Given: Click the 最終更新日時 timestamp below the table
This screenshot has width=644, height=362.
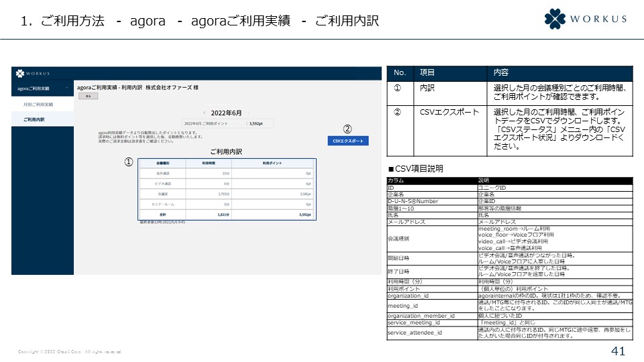Looking at the screenshot, I should (x=162, y=222).
